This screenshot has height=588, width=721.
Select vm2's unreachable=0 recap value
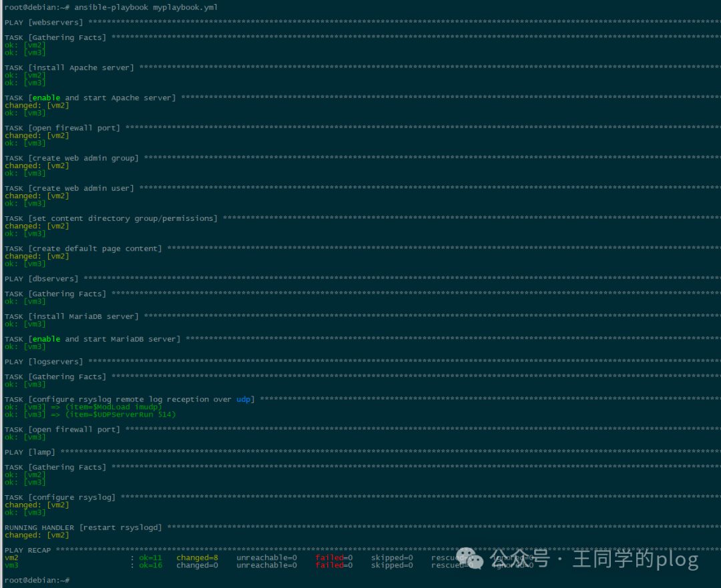pos(266,558)
